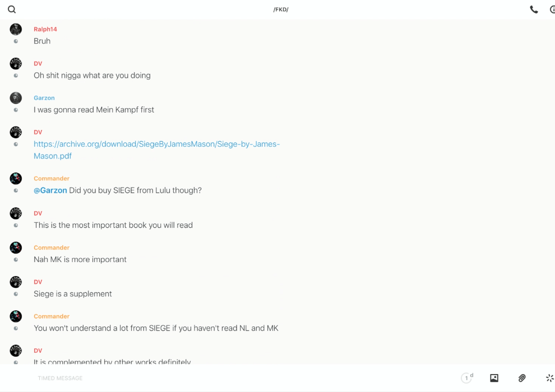Click in the Timed Message input field
This screenshot has height=392, width=555.
point(224,378)
